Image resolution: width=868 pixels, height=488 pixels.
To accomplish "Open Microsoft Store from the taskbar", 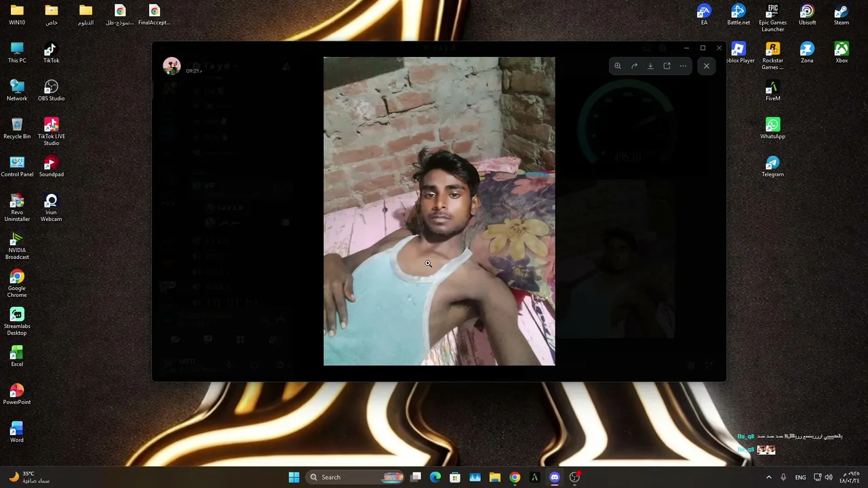I will click(455, 477).
